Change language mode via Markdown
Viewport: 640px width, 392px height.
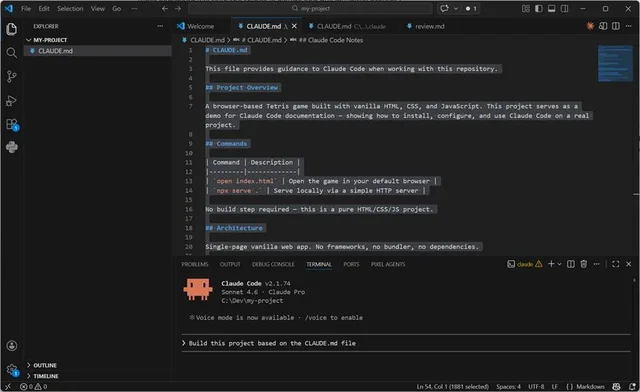coord(590,386)
